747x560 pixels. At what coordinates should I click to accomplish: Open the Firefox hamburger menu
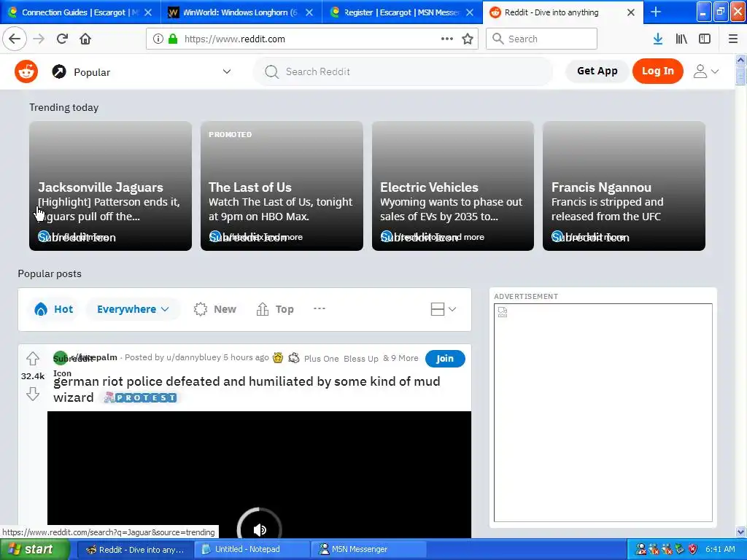tap(733, 39)
